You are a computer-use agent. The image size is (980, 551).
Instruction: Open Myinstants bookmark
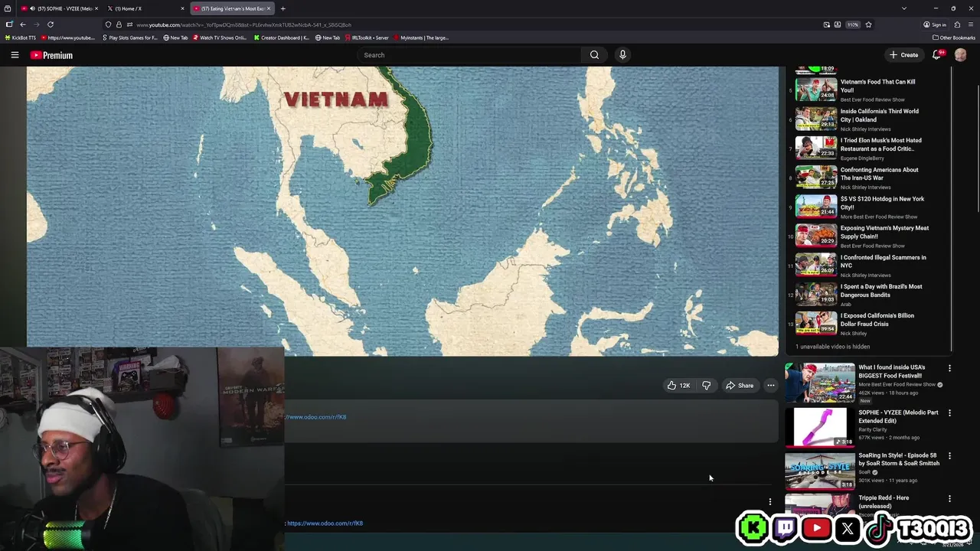421,37
